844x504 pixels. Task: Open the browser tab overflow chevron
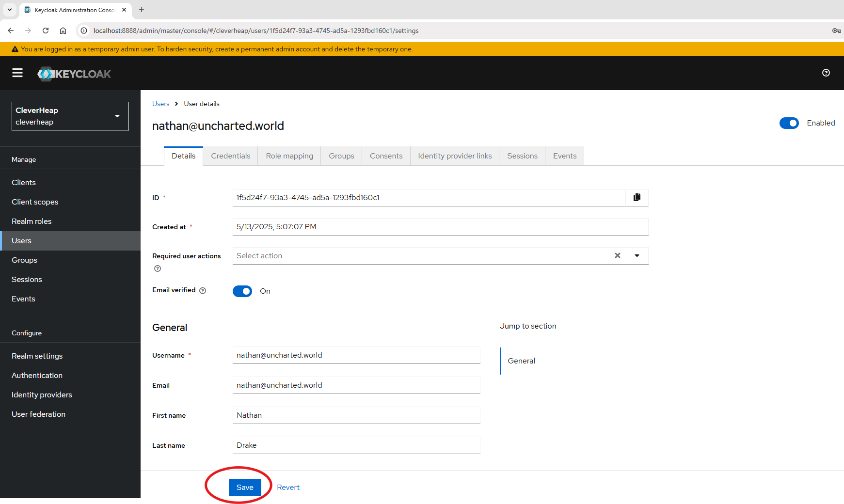(9, 10)
